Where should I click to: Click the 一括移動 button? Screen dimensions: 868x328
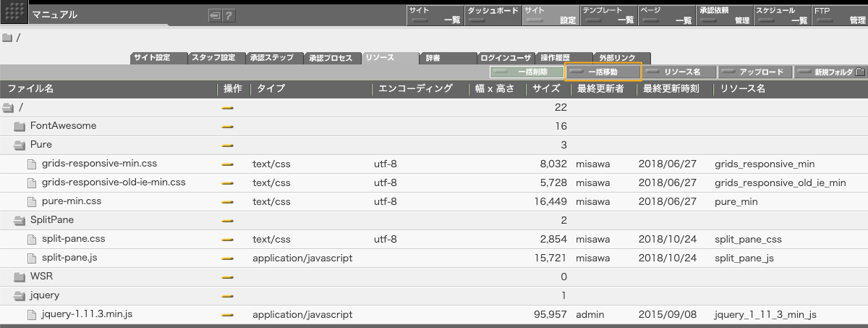pyautogui.click(x=603, y=72)
